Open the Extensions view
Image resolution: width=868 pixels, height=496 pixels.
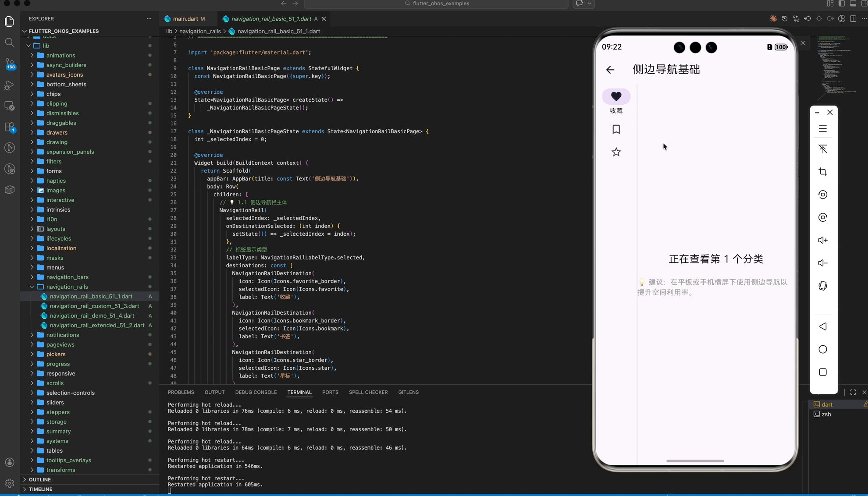click(x=10, y=127)
